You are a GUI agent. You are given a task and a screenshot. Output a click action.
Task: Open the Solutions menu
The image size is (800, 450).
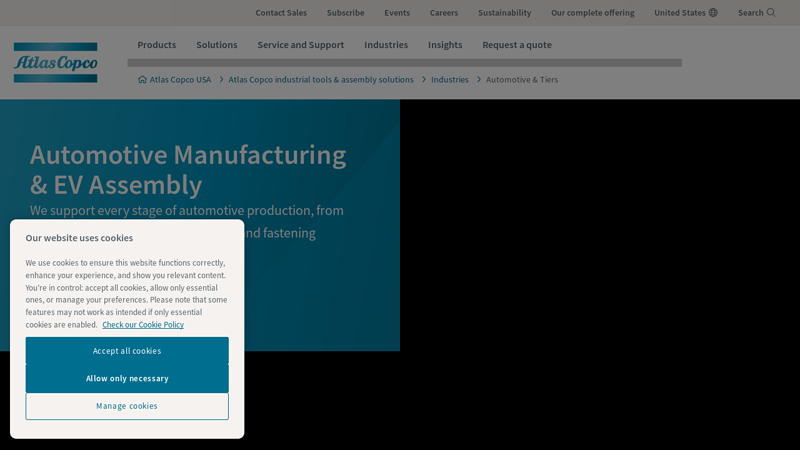pyautogui.click(x=216, y=45)
